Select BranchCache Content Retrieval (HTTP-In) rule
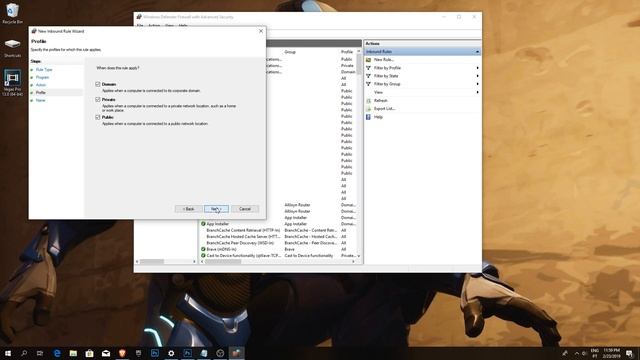The height and width of the screenshot is (360, 640). tap(243, 230)
